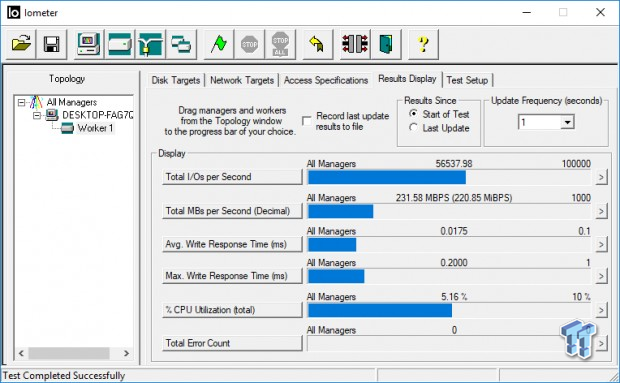Duplicate the selected worker
The width and height of the screenshot is (620, 383).
pos(181,44)
